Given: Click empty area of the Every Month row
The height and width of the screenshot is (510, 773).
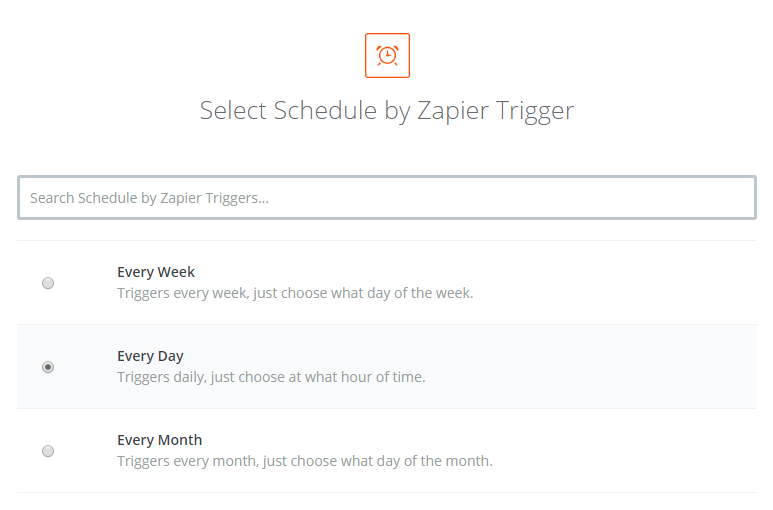Looking at the screenshot, I should (x=616, y=451).
